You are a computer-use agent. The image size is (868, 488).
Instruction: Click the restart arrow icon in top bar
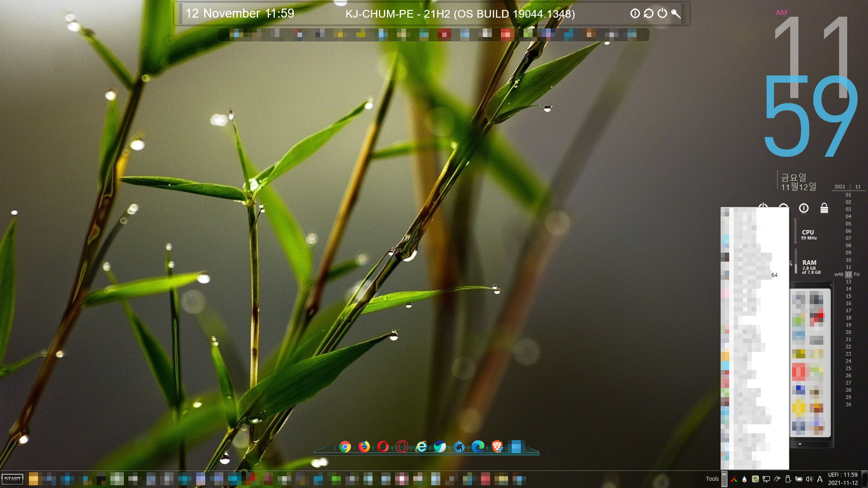649,14
